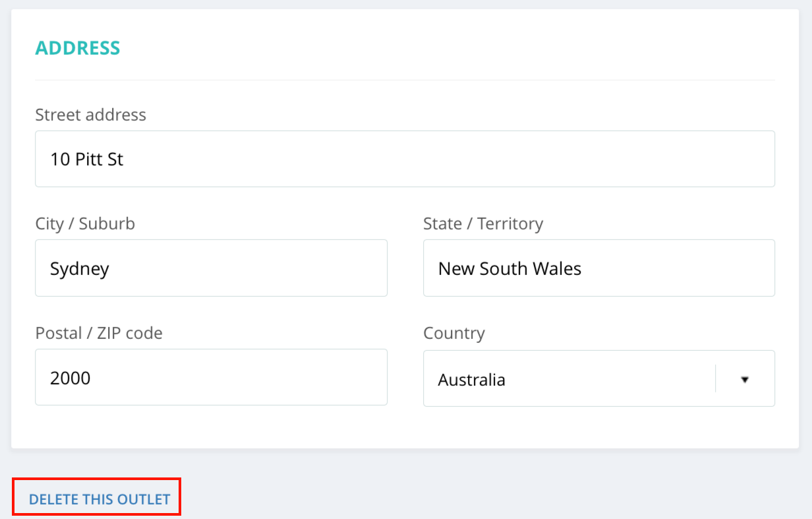Place cursor in "New South Wales" text

pos(509,269)
